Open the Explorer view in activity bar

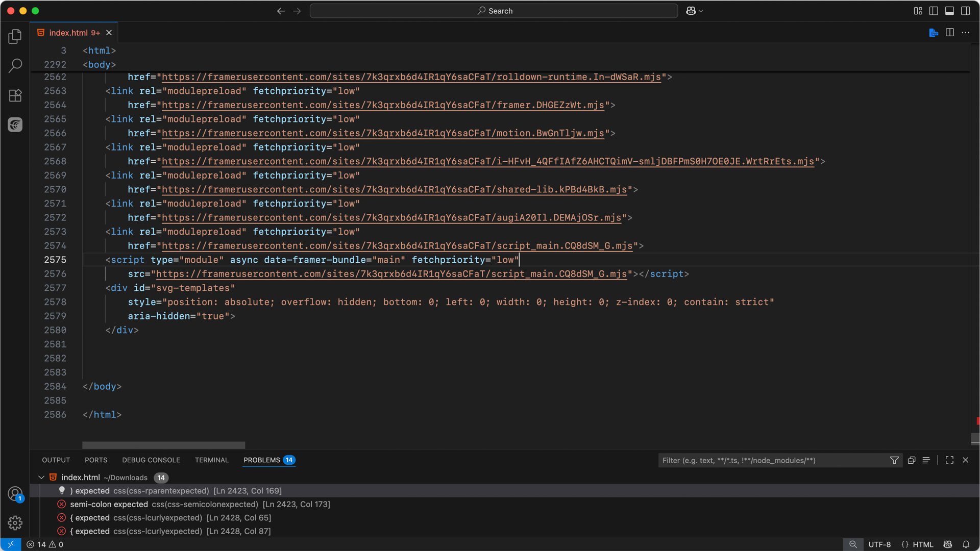15,36
